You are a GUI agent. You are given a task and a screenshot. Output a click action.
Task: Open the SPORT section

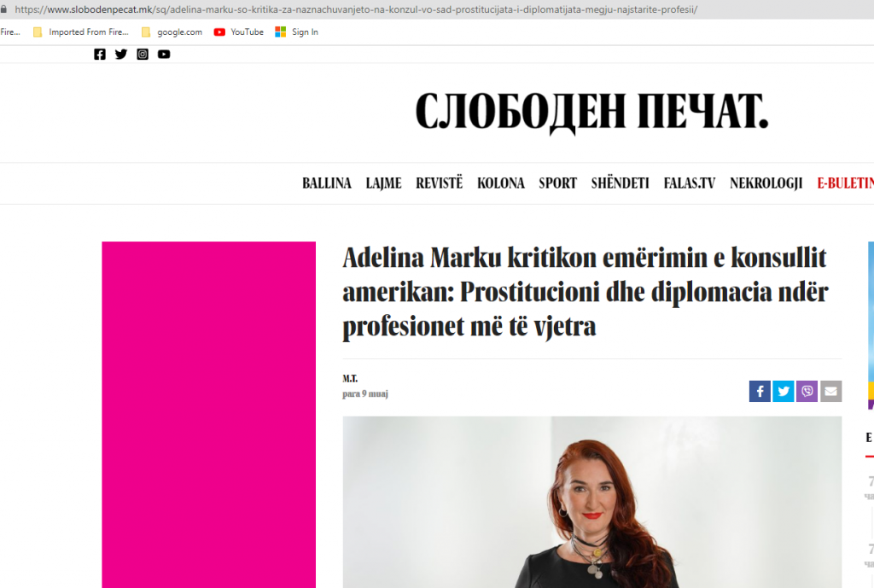[x=557, y=183]
